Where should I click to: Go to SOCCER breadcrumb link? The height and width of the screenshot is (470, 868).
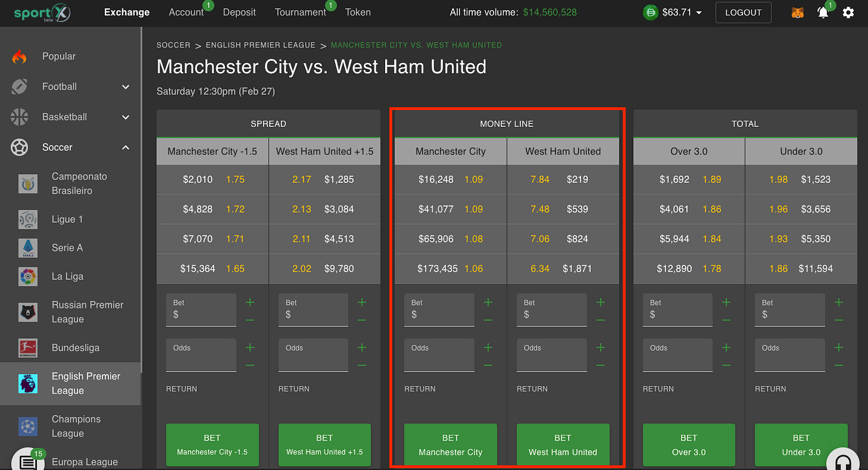coord(173,45)
